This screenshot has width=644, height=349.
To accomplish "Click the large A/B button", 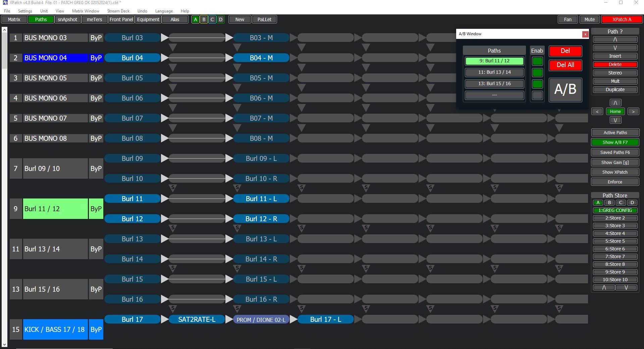I will 565,90.
